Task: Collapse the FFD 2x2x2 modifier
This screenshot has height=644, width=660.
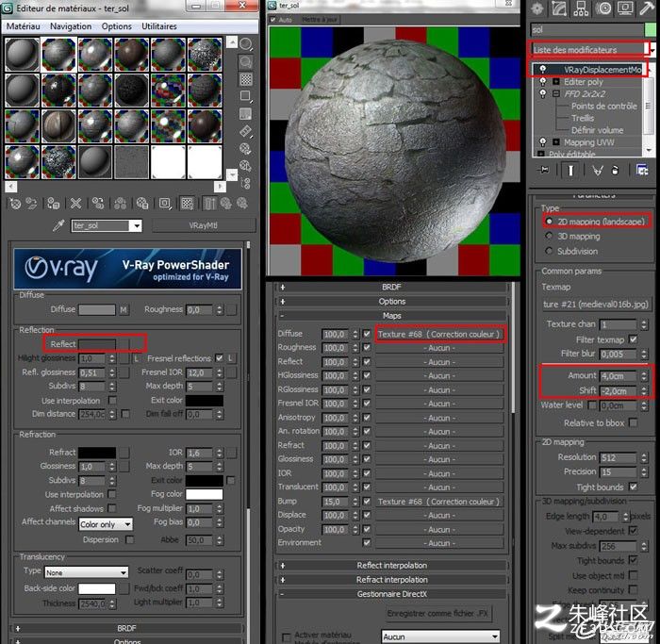Action: (x=556, y=93)
